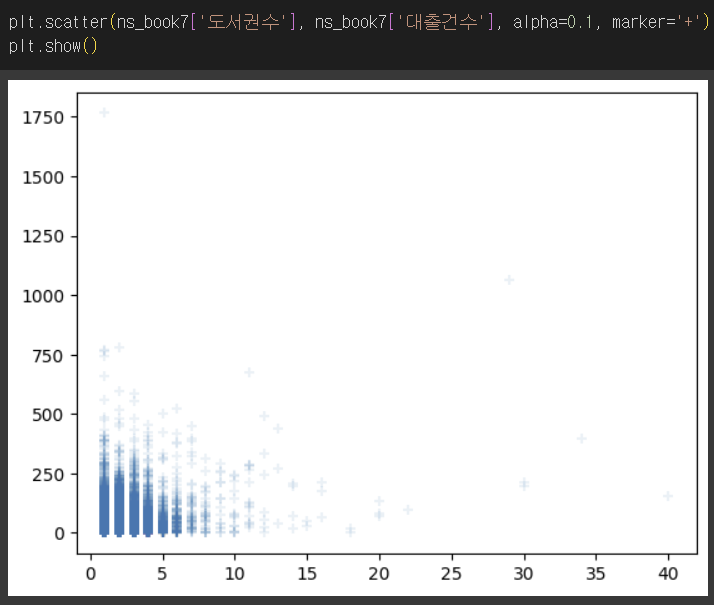Click x-axis label 35
714x605 pixels.
point(596,574)
